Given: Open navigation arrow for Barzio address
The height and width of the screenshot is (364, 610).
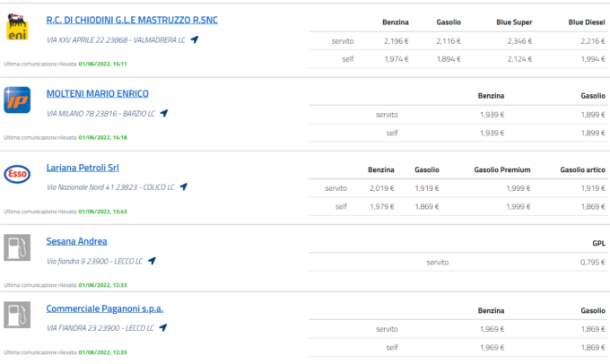Looking at the screenshot, I should [x=164, y=113].
